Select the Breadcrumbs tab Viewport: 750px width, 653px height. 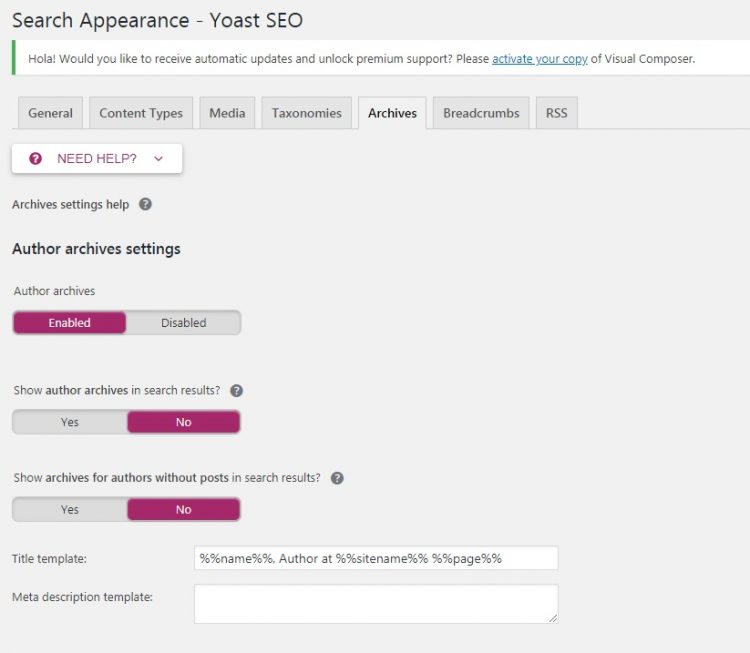[x=481, y=113]
